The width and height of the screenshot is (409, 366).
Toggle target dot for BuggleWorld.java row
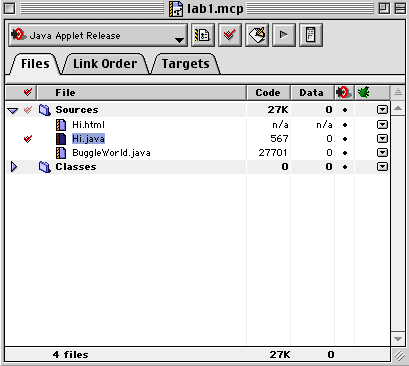pos(345,153)
